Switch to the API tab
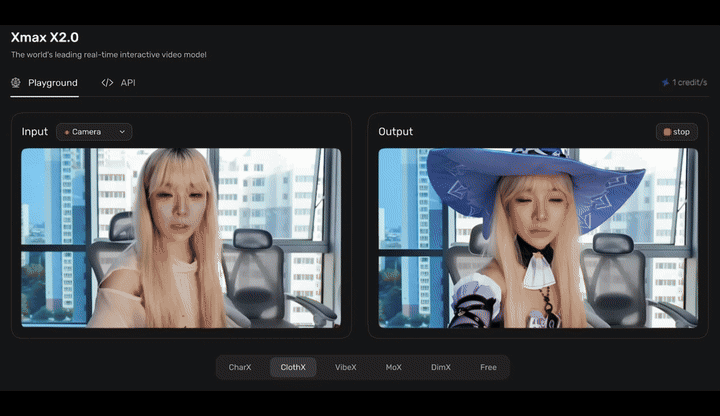This screenshot has width=720, height=416. click(118, 83)
